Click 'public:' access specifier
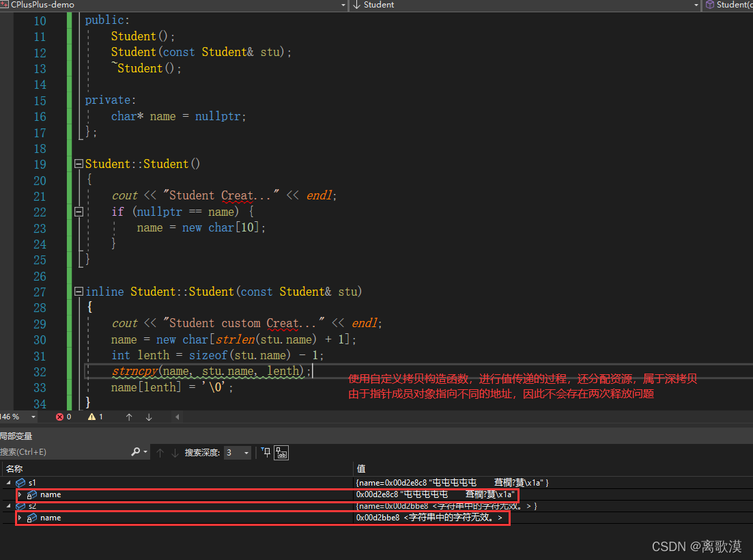Image resolution: width=753 pixels, height=560 pixels. [107, 20]
